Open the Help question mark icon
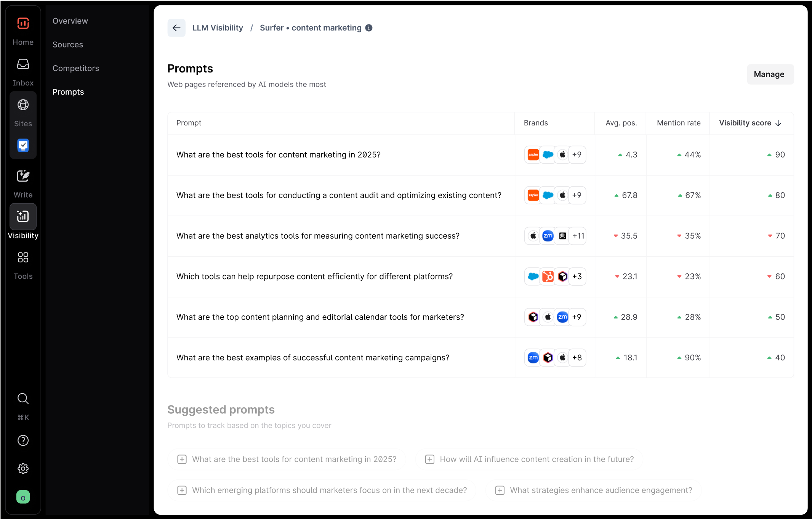Viewport: 812px width, 519px height. click(x=23, y=440)
